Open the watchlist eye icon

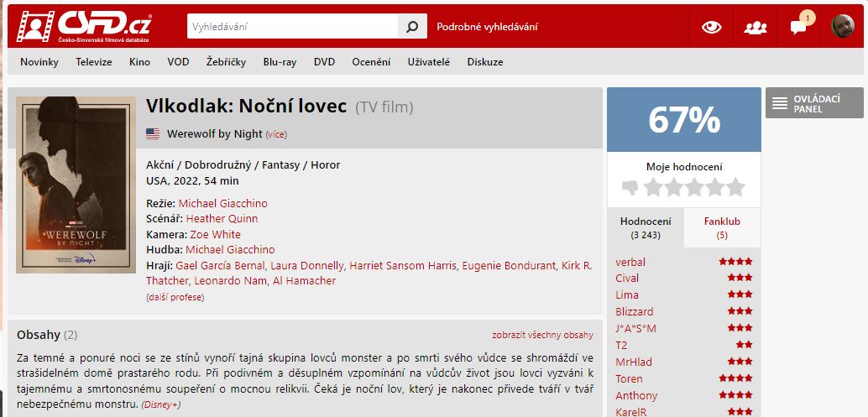tap(711, 27)
